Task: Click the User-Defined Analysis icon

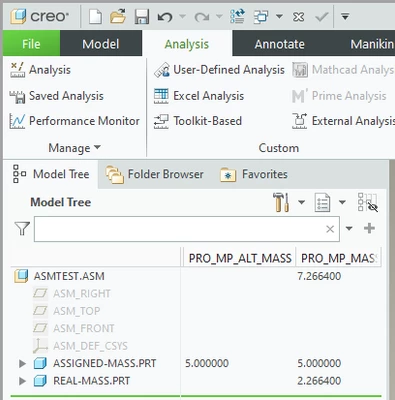Action: pyautogui.click(x=162, y=70)
